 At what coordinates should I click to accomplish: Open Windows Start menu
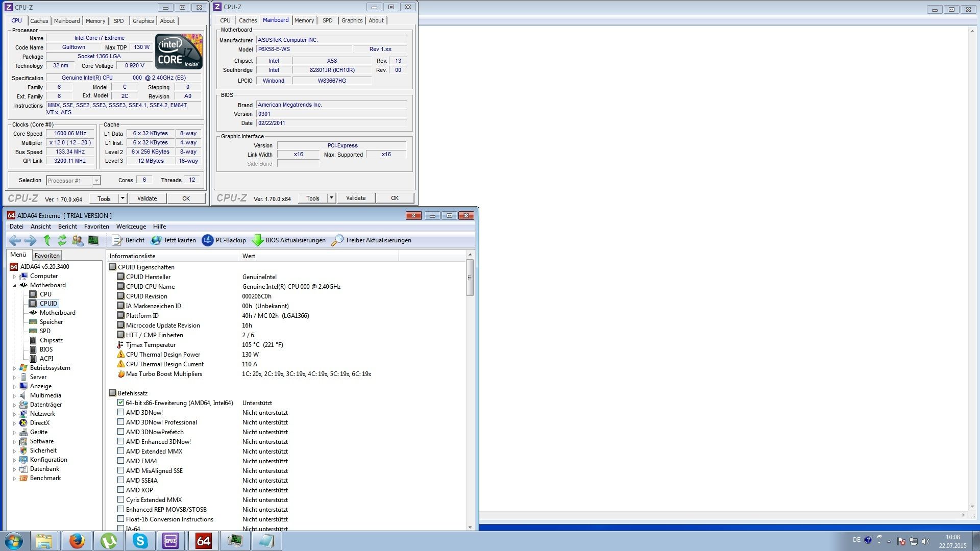coord(14,541)
